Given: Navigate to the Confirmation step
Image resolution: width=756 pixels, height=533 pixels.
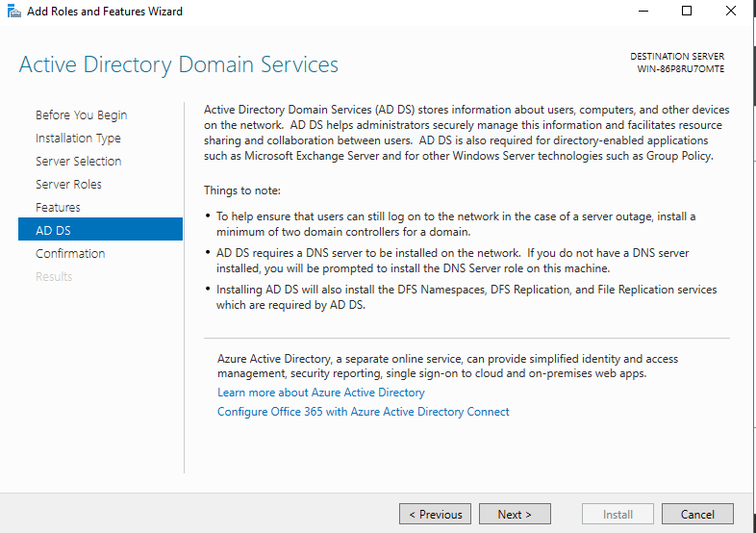Looking at the screenshot, I should pos(70,254).
